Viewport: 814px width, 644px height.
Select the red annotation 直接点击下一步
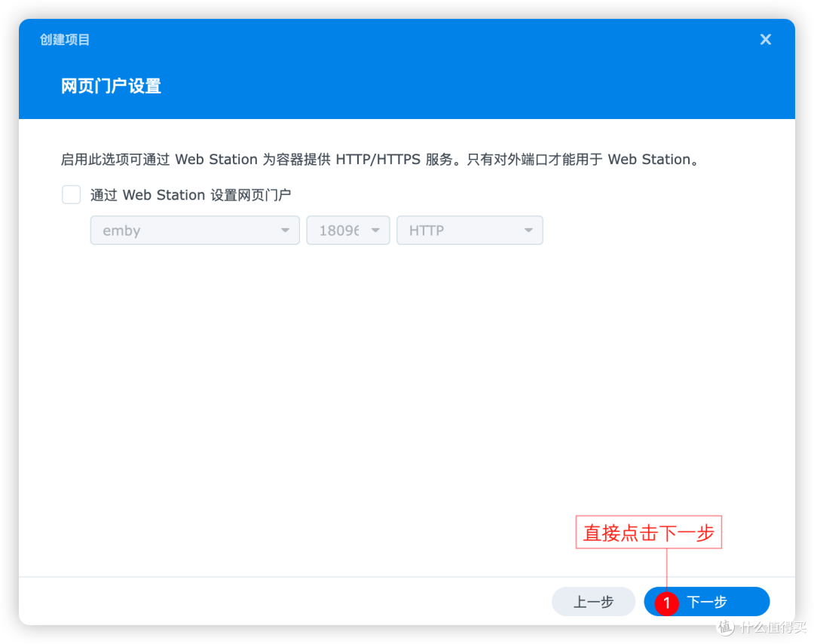pyautogui.click(x=647, y=533)
